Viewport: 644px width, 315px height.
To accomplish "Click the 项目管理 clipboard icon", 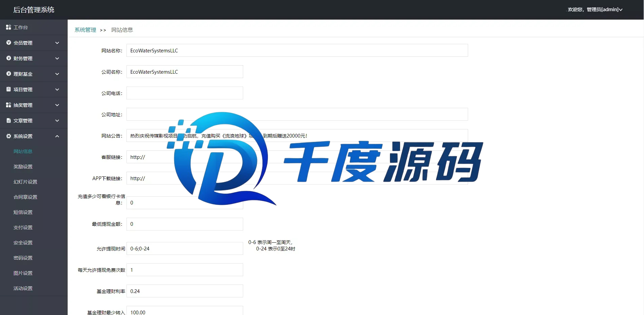I will click(x=8, y=89).
